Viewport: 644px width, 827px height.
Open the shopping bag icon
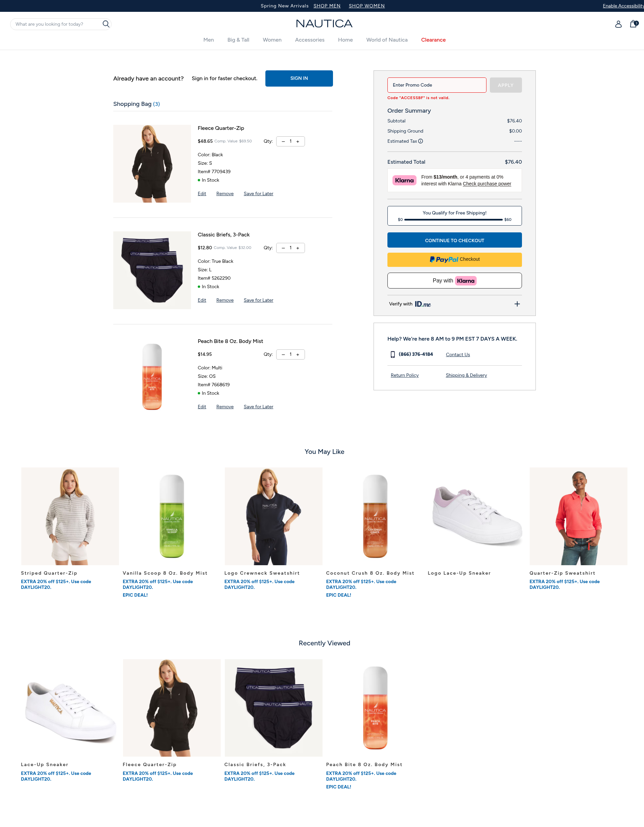click(634, 24)
